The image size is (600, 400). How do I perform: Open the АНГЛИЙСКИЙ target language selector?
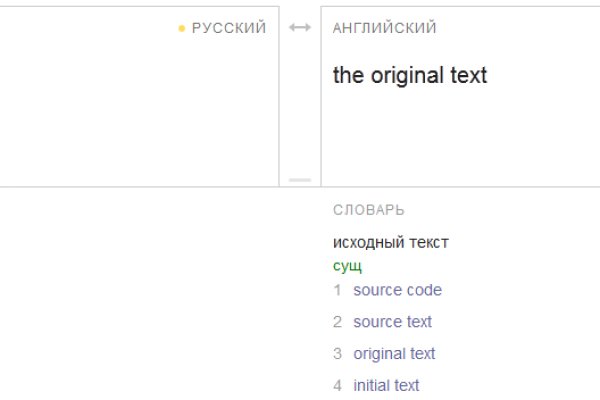tap(384, 28)
